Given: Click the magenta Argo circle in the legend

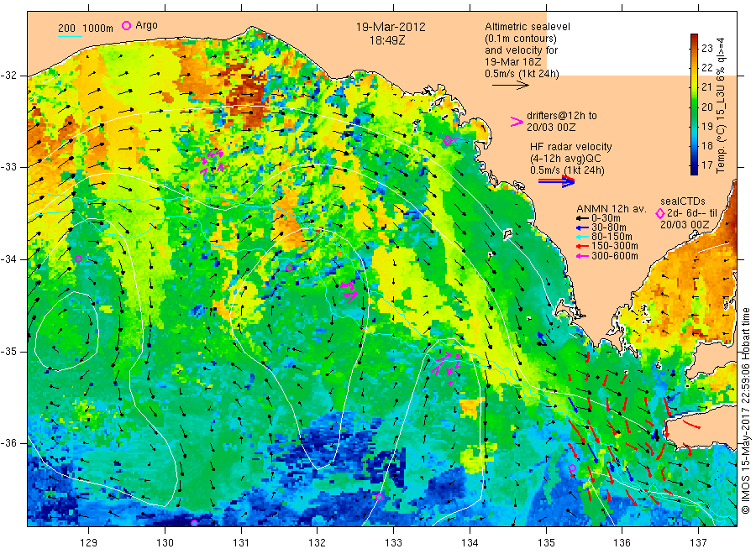Looking at the screenshot, I should point(126,25).
